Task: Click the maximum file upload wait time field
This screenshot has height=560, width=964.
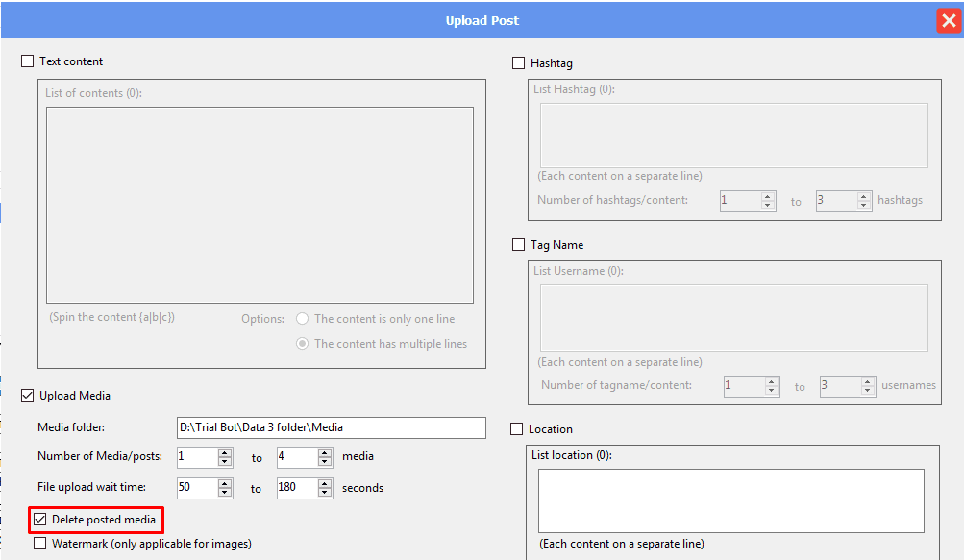Action: click(x=297, y=488)
